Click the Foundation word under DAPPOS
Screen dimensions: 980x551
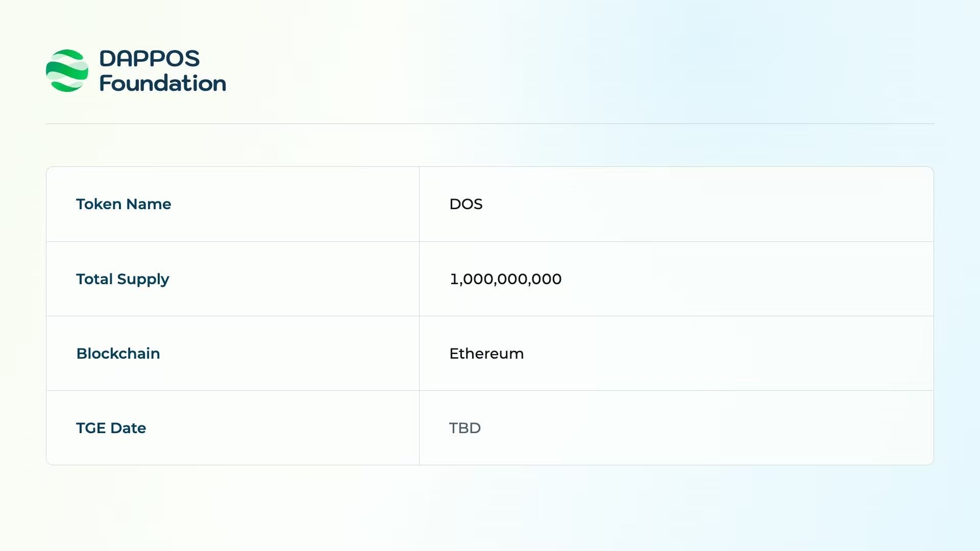tap(163, 83)
